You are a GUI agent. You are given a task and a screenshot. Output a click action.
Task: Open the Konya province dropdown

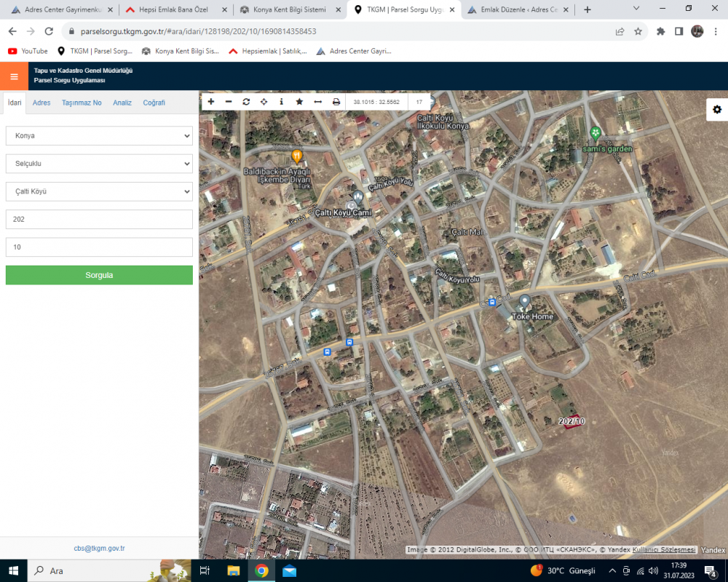coord(99,135)
